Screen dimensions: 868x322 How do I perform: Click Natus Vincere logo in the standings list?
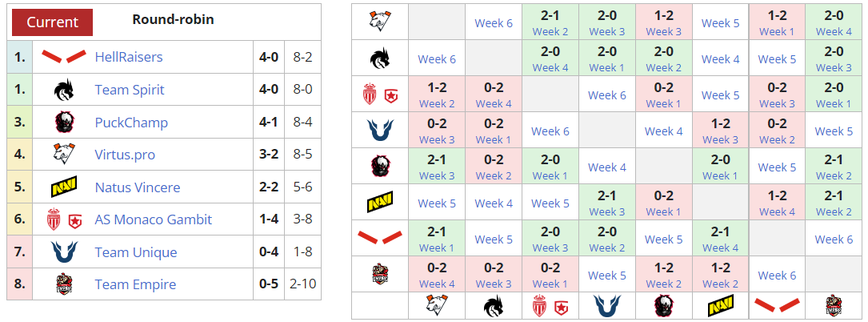coord(64,187)
